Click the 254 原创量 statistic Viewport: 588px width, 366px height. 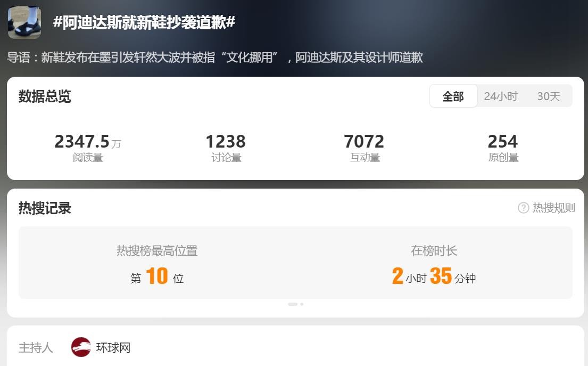[x=503, y=148]
